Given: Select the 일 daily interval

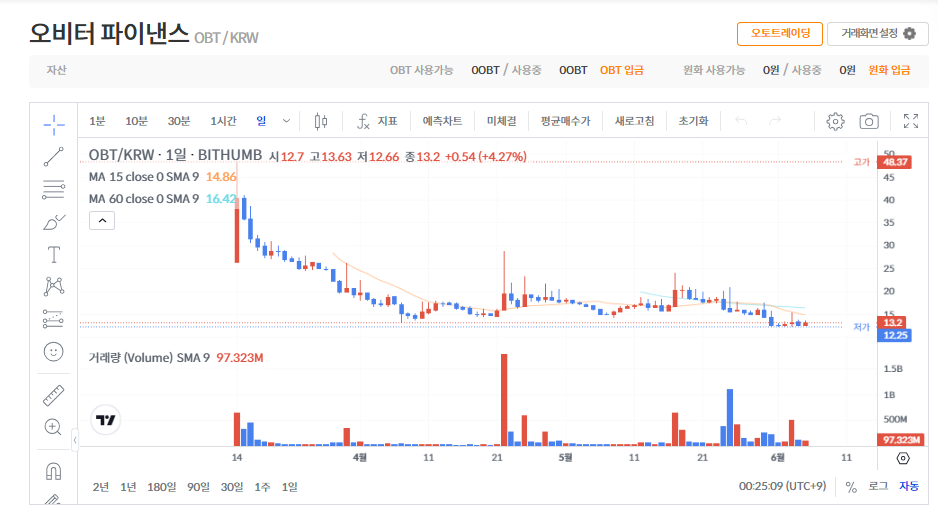Looking at the screenshot, I should (261, 121).
